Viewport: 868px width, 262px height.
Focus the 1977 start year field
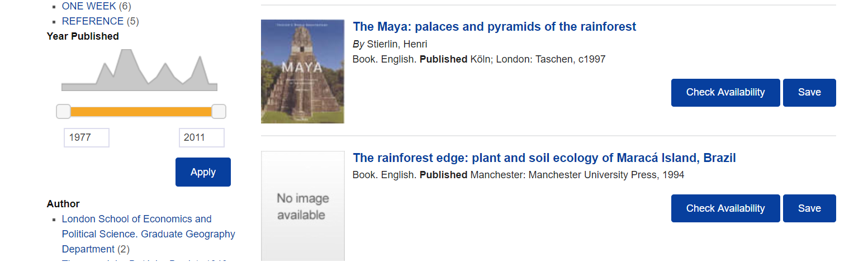87,137
